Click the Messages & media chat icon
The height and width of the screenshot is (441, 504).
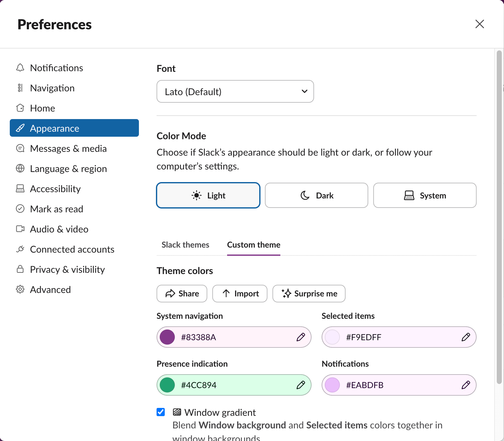[20, 148]
